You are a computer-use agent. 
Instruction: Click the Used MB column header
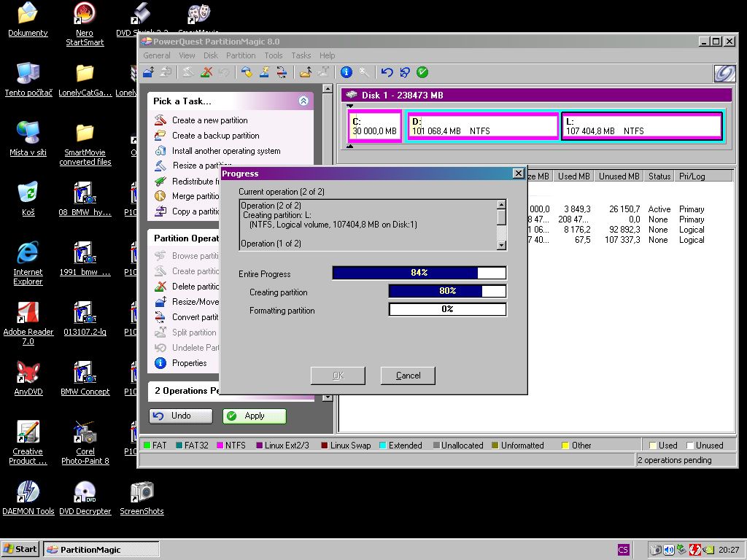[x=573, y=176]
